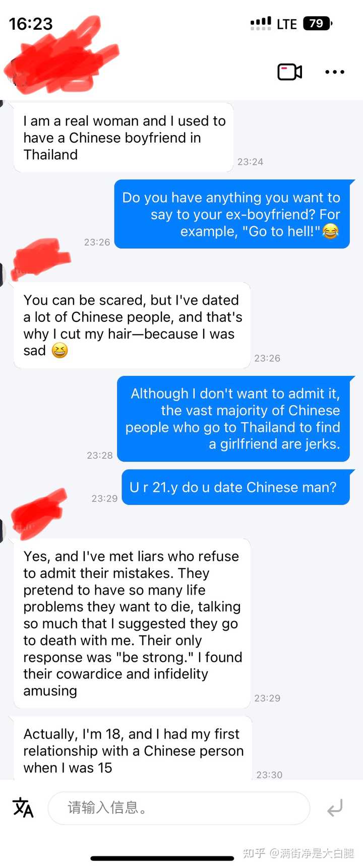Viewport: 363px width, 868px height.
Task: Tap the send arrow icon
Action: tap(335, 808)
